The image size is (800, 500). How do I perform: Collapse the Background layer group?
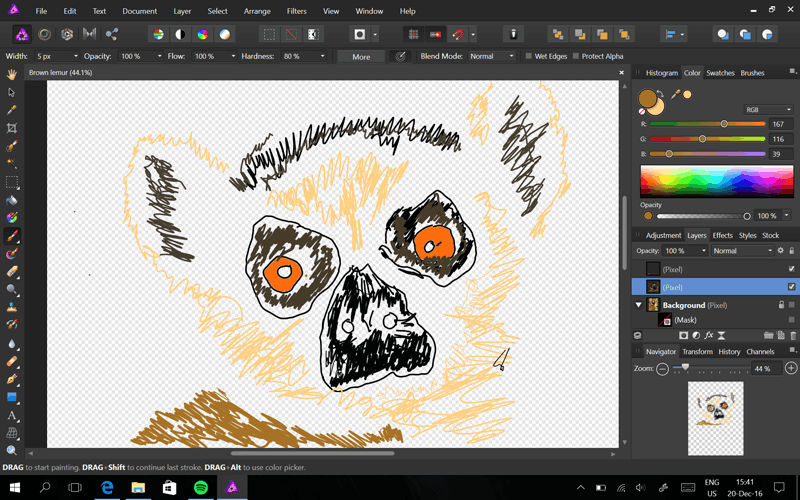tap(639, 305)
